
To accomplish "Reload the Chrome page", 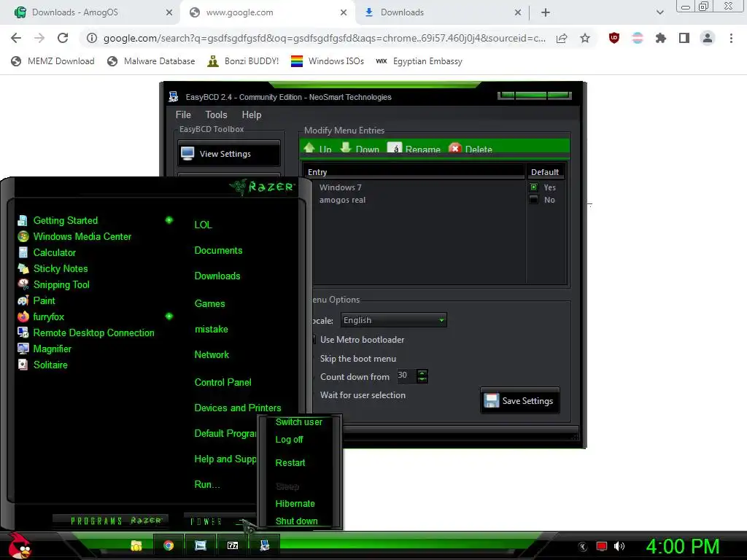I will [63, 38].
